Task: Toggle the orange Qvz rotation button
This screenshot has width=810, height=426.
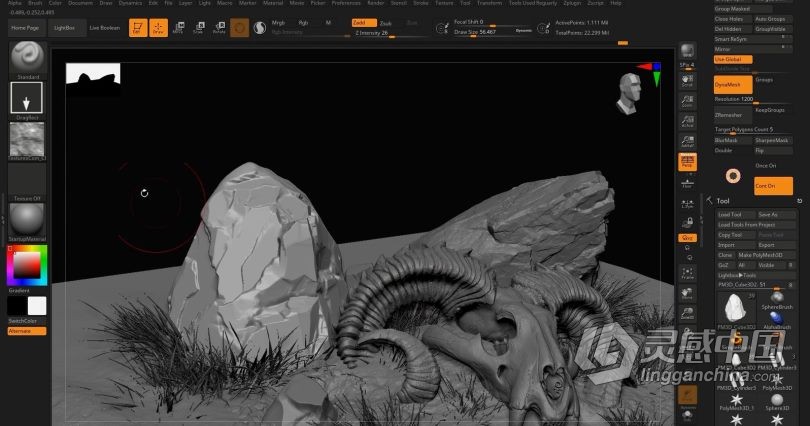Action: pos(687,238)
